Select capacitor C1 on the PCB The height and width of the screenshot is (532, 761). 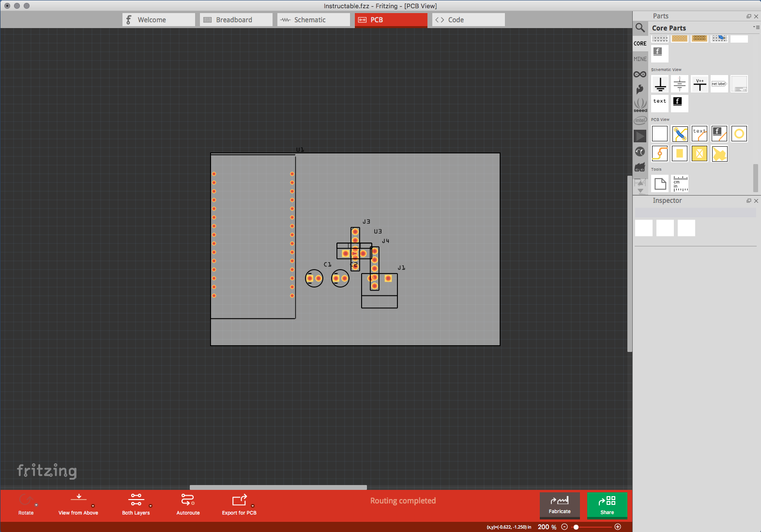(314, 278)
